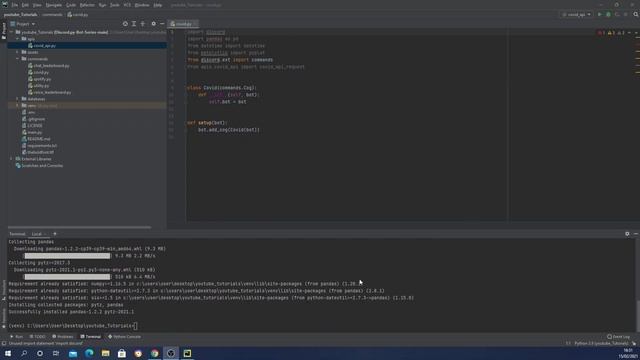640x360 pixels.
Task: Click the locate current file icon in Project panel
Action: [125, 24]
